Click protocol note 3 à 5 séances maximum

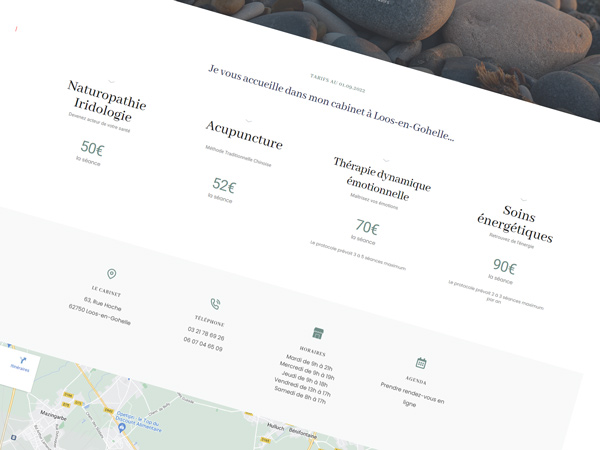point(358,255)
